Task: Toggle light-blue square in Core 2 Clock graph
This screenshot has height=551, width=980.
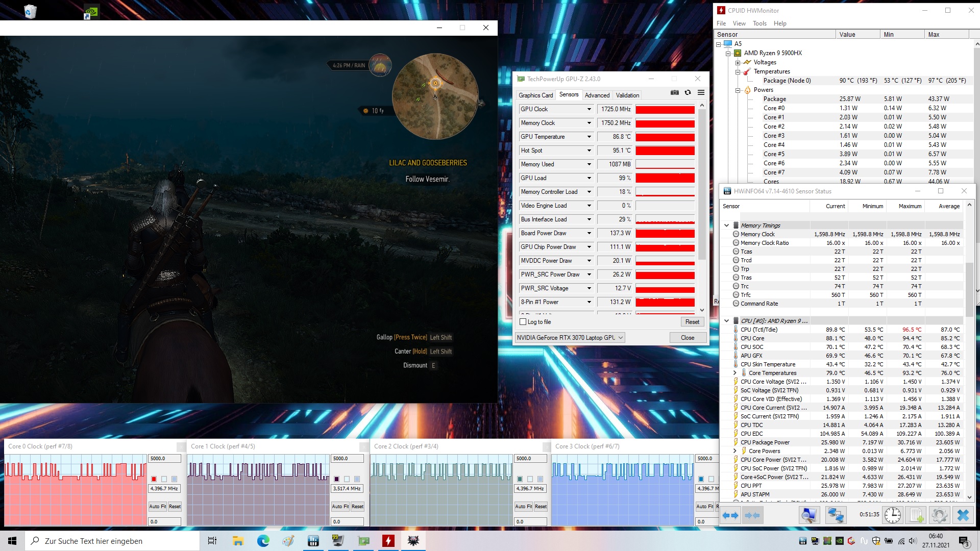Action: [x=540, y=479]
